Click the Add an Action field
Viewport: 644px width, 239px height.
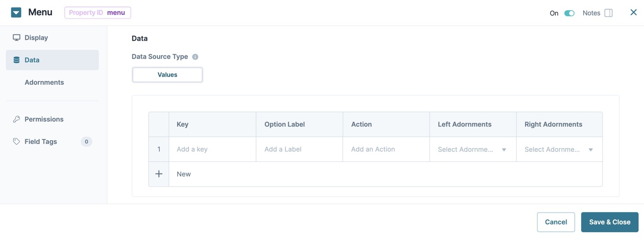(x=386, y=149)
